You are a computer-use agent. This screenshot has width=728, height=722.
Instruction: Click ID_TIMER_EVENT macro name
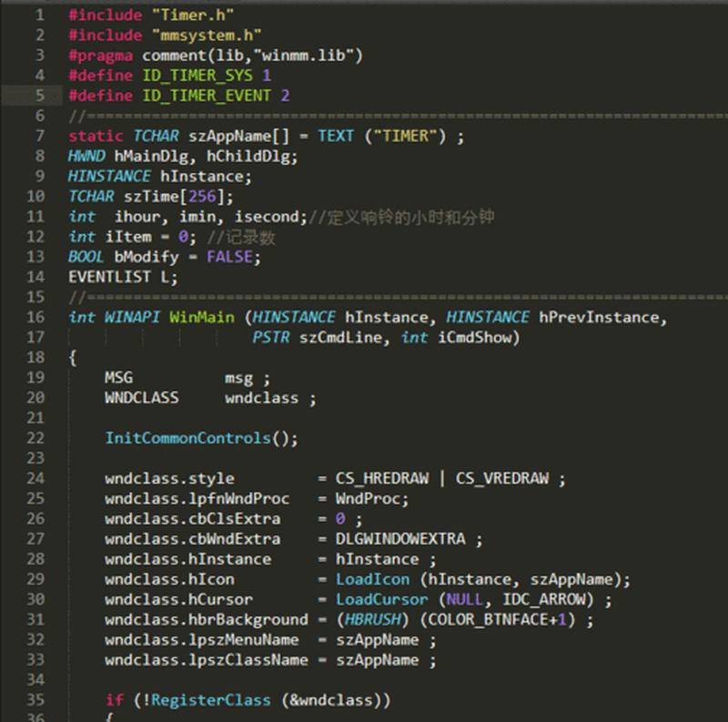(x=207, y=96)
